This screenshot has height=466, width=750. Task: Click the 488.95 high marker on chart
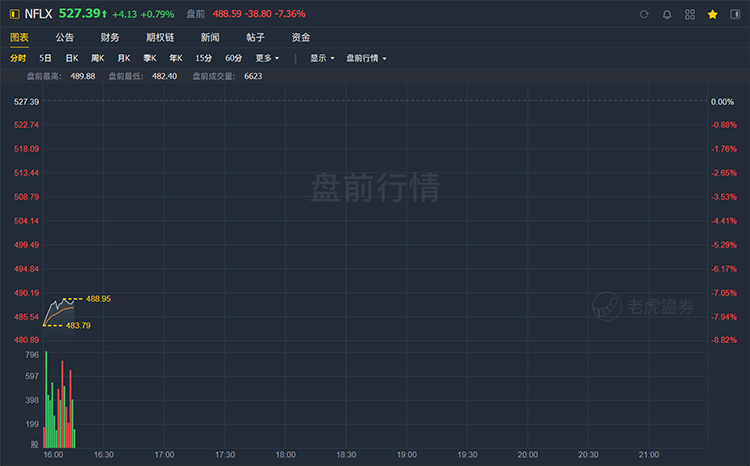(x=98, y=299)
